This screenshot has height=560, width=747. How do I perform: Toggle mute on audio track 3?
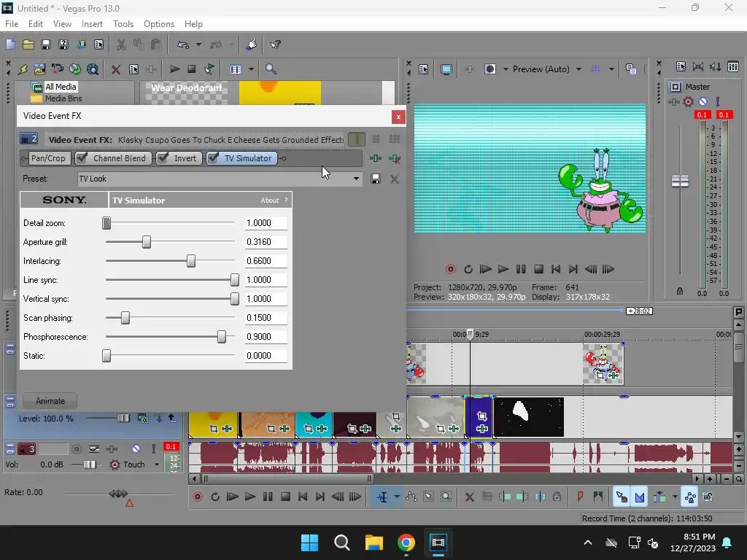click(136, 448)
